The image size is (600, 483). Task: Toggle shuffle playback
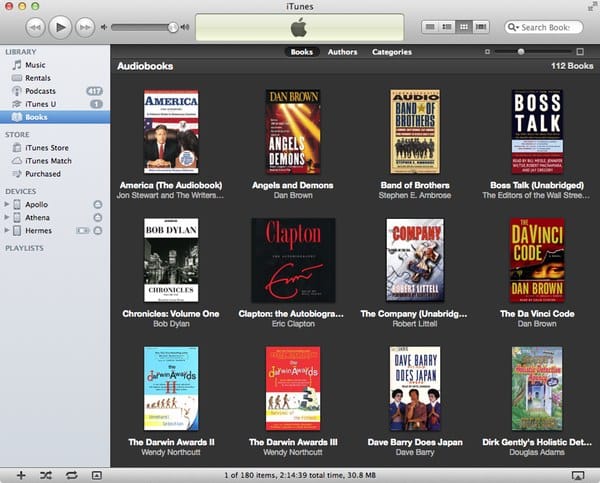coord(46,475)
